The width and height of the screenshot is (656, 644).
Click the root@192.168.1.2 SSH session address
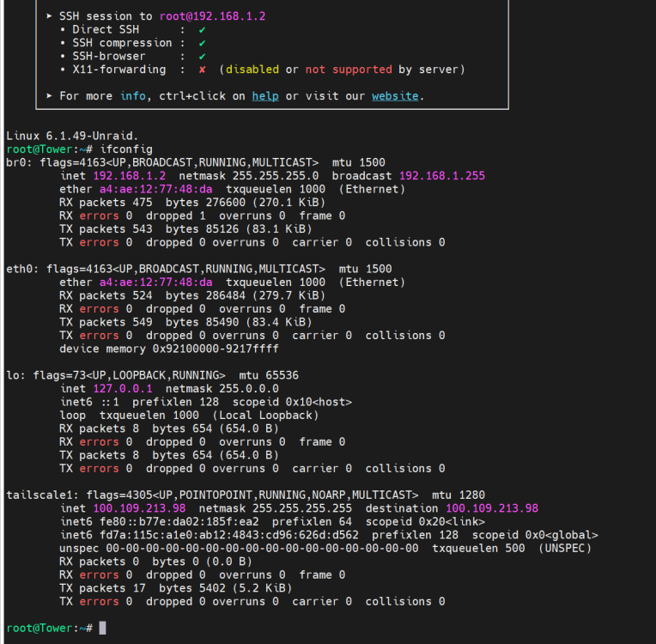tap(212, 16)
